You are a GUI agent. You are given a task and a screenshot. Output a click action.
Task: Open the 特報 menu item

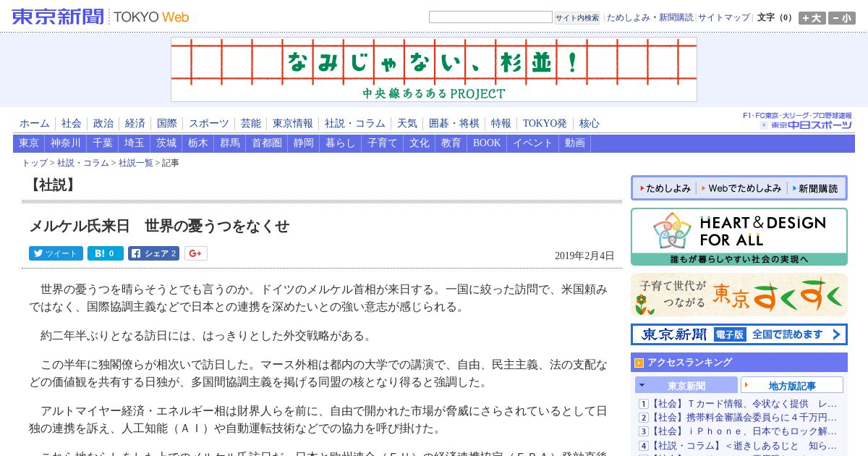tap(501, 123)
